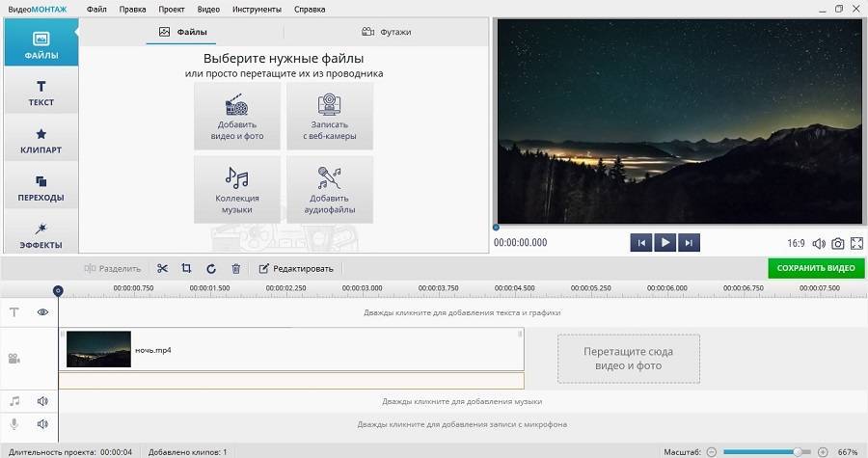
Task: Open the Инструменты menu
Action: coord(258,9)
